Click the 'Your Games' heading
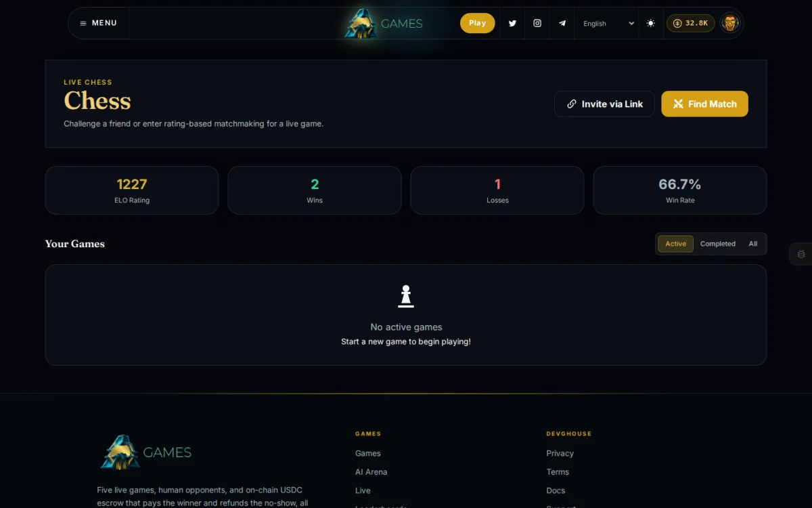The width and height of the screenshot is (812, 508). pyautogui.click(x=75, y=244)
